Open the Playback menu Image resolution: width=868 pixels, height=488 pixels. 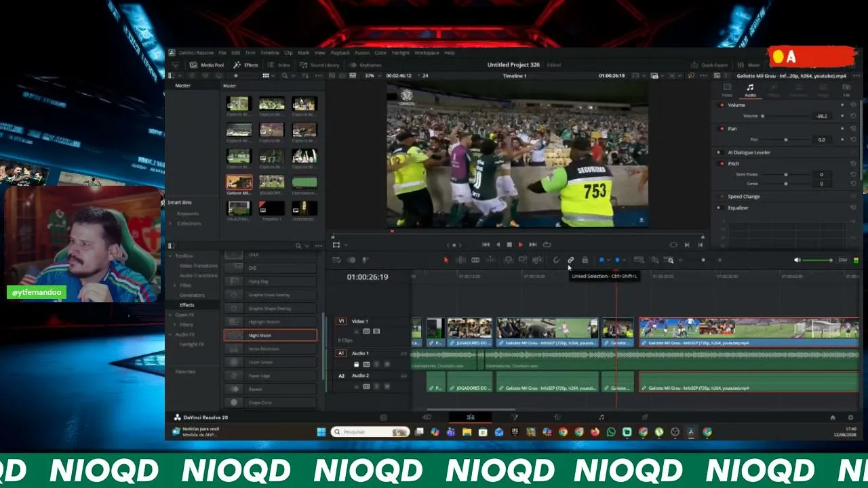pyautogui.click(x=340, y=53)
